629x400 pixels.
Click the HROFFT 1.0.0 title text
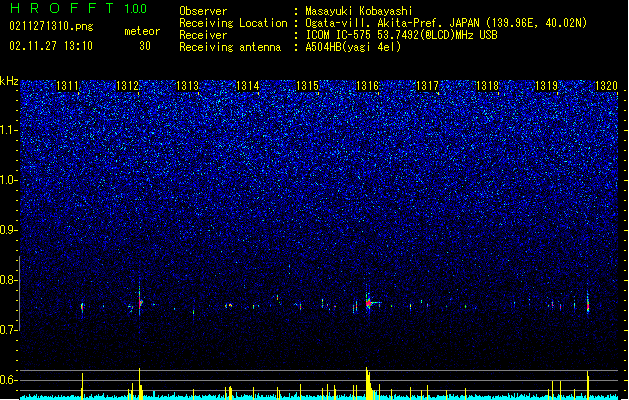(x=79, y=8)
